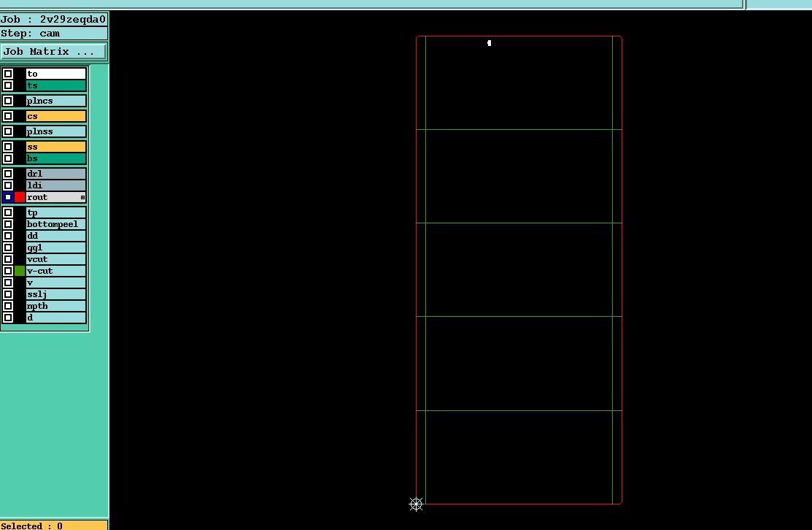
Task: Toggle the checkbox for layer d
Action: [8, 317]
